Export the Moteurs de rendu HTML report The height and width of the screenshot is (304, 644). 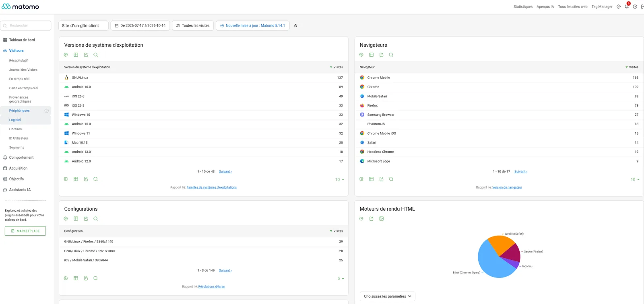click(371, 219)
